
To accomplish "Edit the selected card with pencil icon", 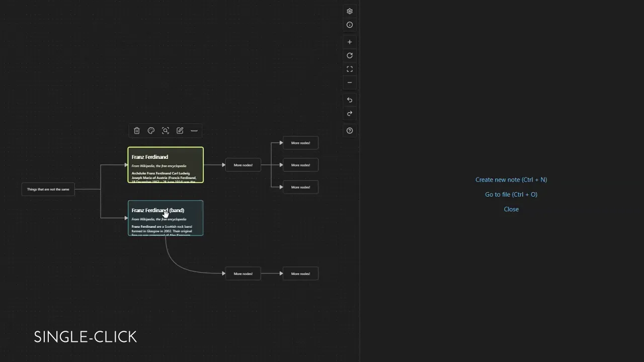I will tap(180, 131).
